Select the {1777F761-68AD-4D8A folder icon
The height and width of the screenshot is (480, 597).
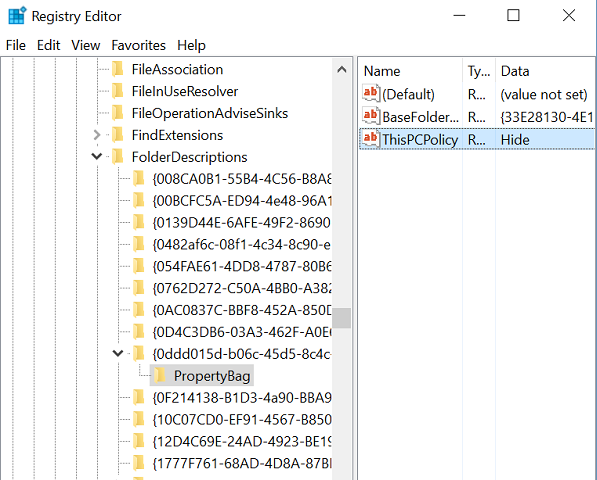(139, 463)
